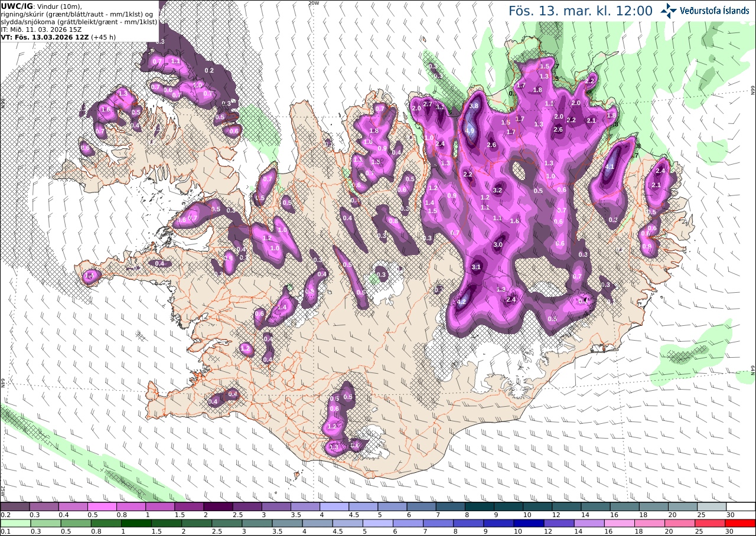Select the darkest purple 2 snow scale swatch
This screenshot has width=756, height=536.
(218, 506)
